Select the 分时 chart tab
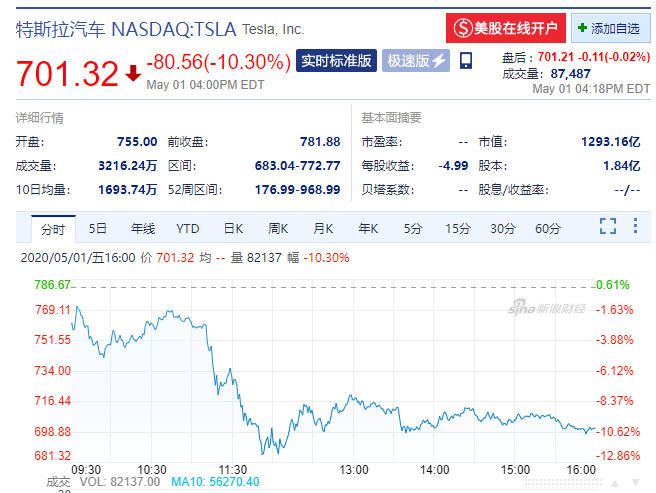Image resolution: width=656 pixels, height=493 pixels. point(53,229)
